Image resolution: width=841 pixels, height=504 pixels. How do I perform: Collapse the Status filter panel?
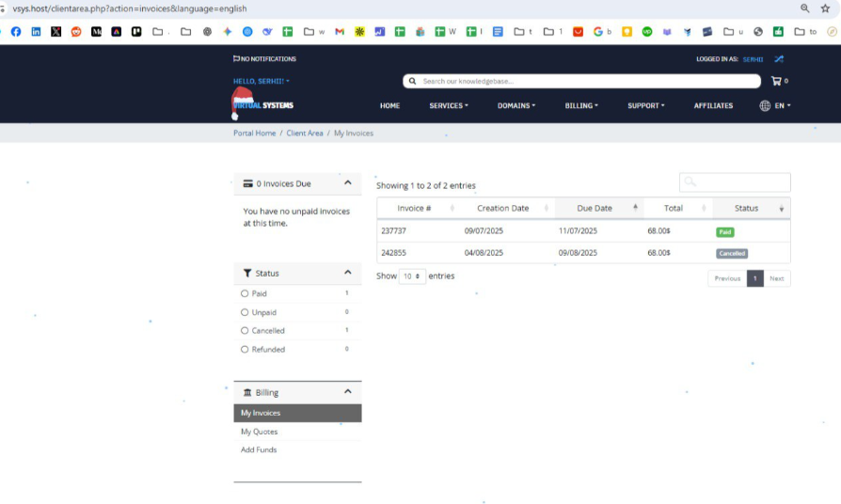[x=347, y=273]
